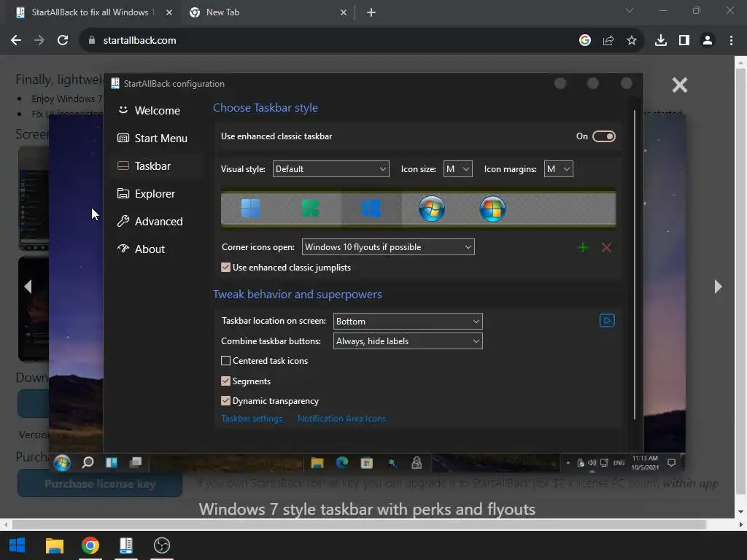Open Chrome downloads icon
Image resolution: width=747 pixels, height=560 pixels.
coord(661,41)
